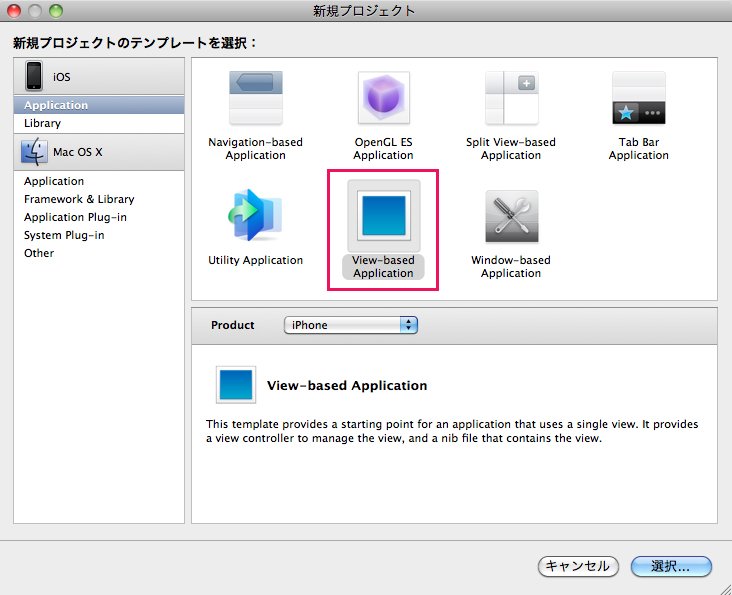This screenshot has width=732, height=595.
Task: Pick the Split View-based Application icon
Action: coord(511,97)
